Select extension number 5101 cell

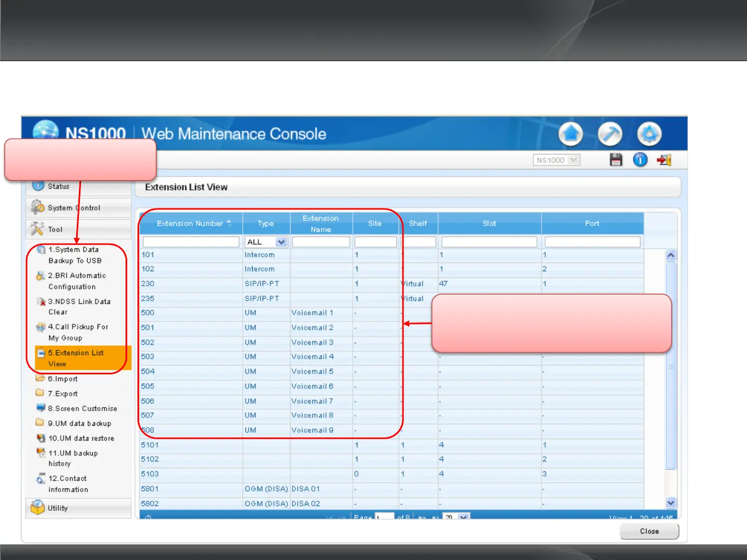point(191,445)
